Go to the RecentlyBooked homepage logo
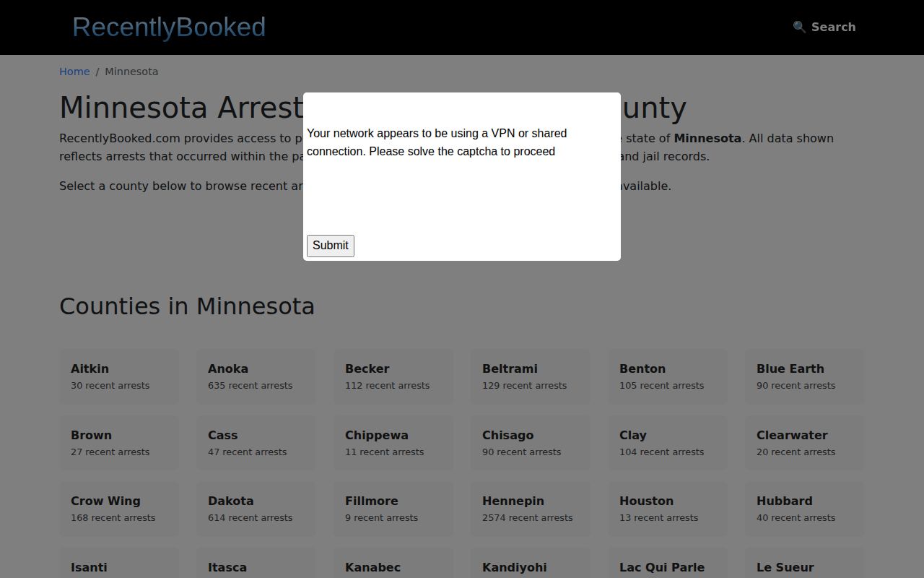This screenshot has width=924, height=578. (169, 27)
